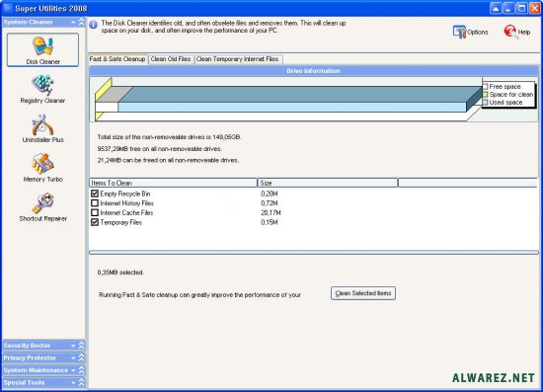Open the Options settings

tap(470, 32)
